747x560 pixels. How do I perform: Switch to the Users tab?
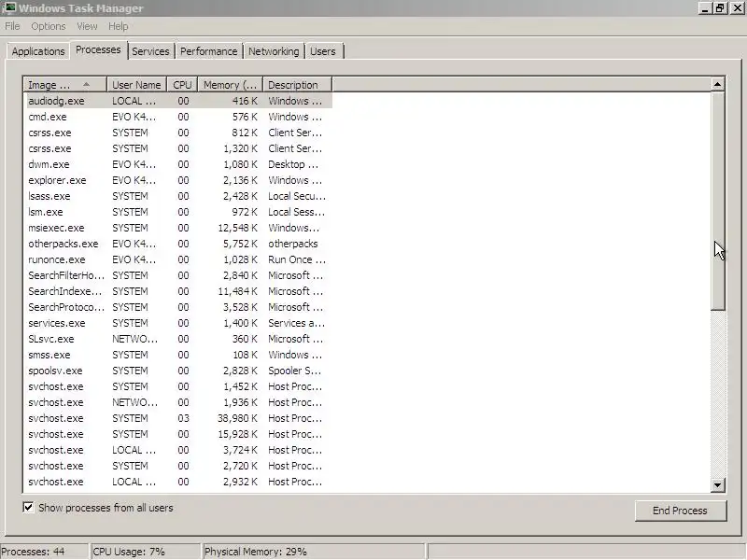(x=323, y=51)
